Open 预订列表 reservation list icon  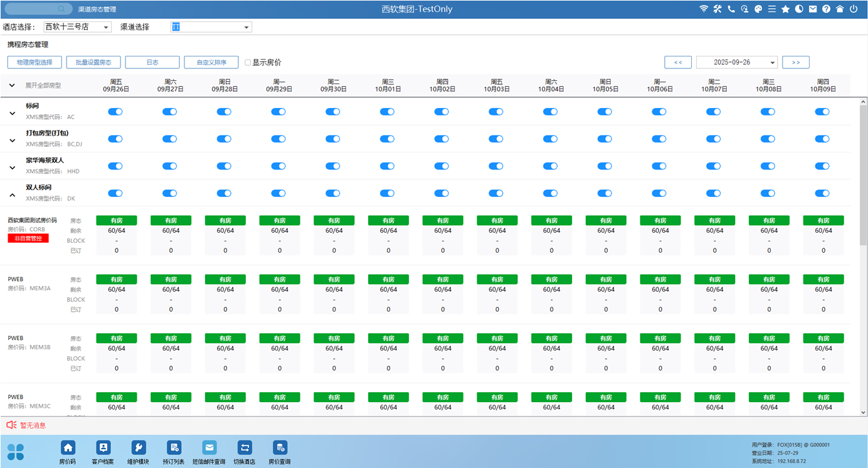[x=174, y=448]
